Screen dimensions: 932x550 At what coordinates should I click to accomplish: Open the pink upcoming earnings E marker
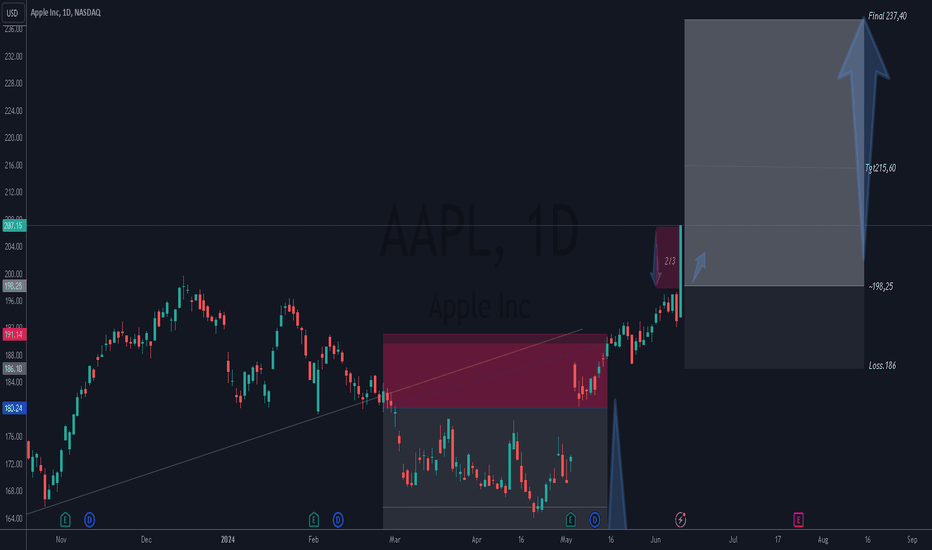coord(798,520)
